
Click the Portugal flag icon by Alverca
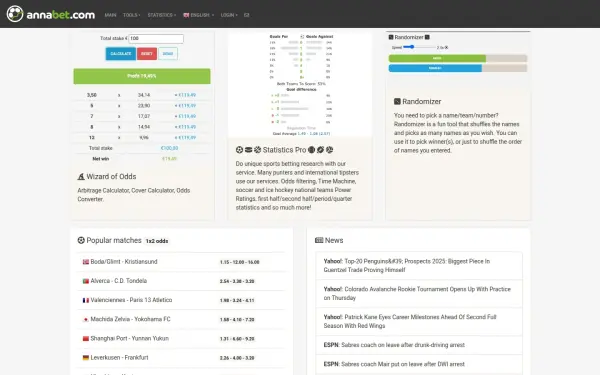tap(86, 281)
